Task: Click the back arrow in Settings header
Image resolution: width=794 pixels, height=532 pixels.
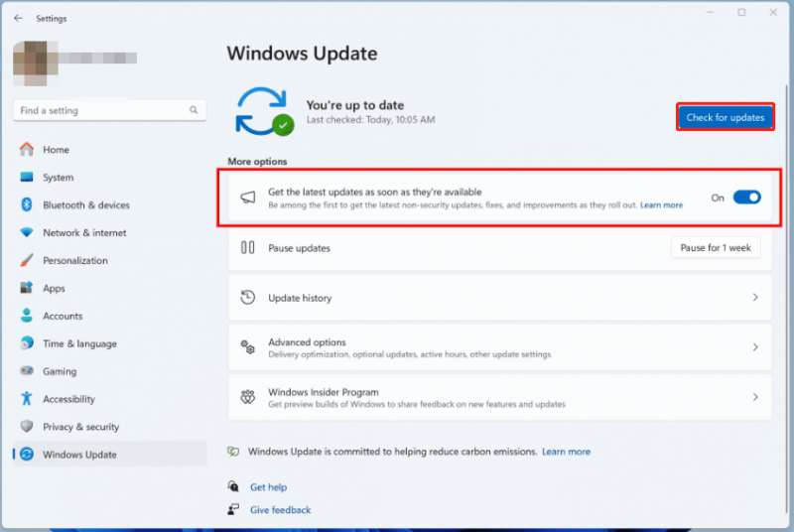Action: [18, 18]
